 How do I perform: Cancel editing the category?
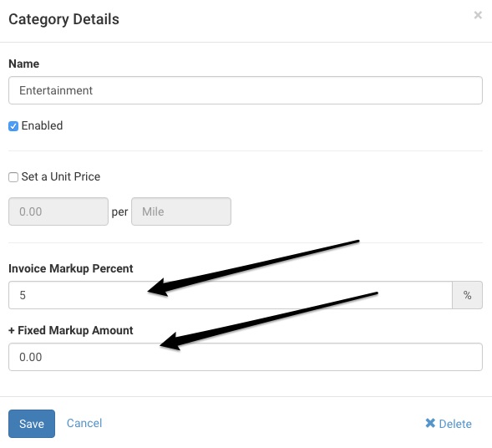coord(84,423)
